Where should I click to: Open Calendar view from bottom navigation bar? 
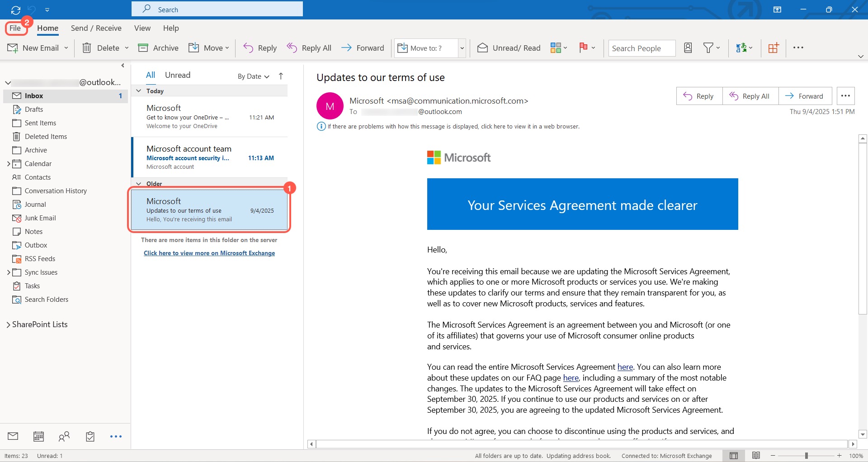click(x=39, y=436)
